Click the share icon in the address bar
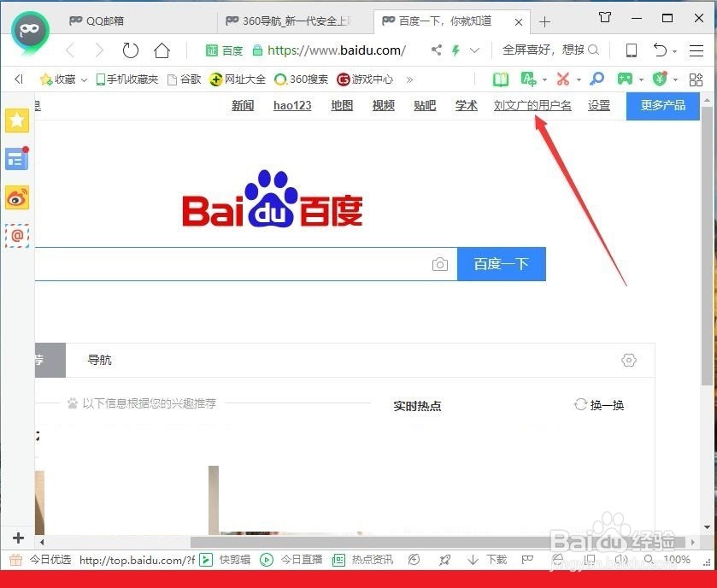The height and width of the screenshot is (588, 717). pos(437,50)
